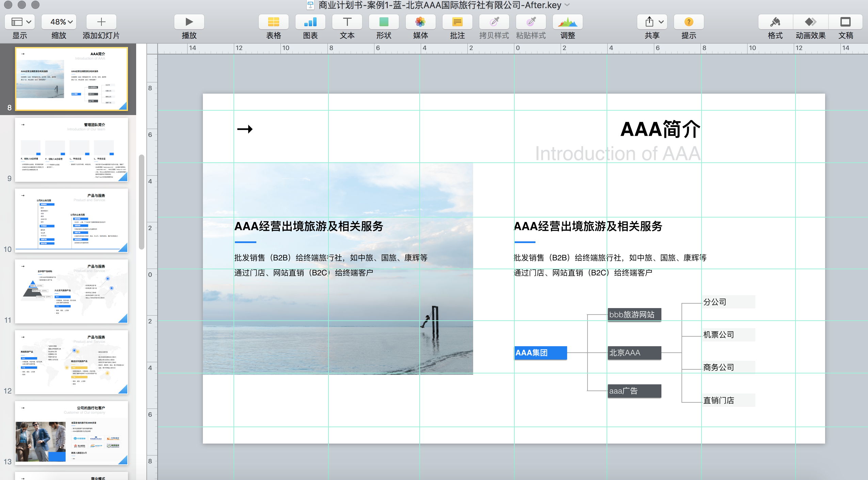
Task: Select slide 11 thumbnail with pyramid chart
Action: coord(71,291)
